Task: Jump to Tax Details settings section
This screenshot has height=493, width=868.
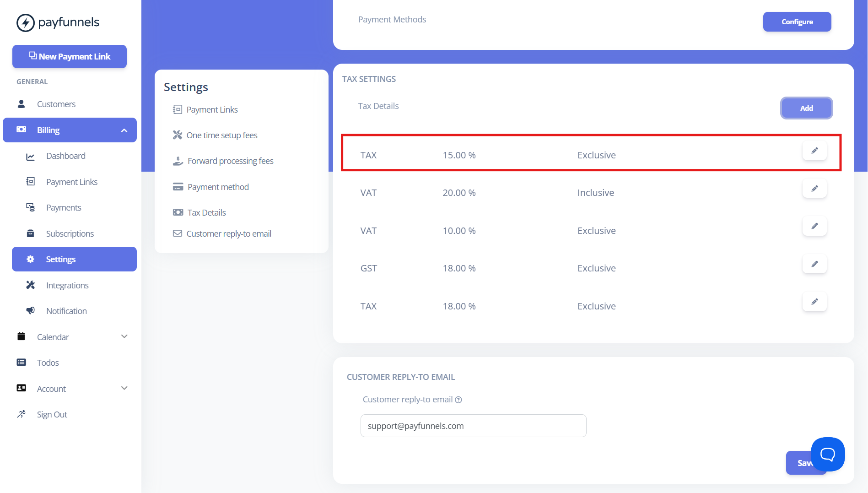Action: 207,212
